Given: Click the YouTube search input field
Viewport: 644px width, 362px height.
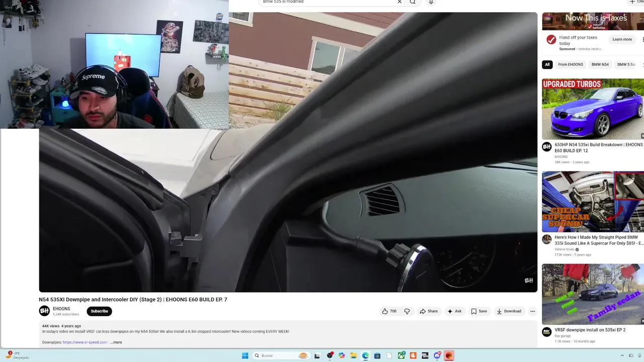Looking at the screenshot, I should pos(327,2).
